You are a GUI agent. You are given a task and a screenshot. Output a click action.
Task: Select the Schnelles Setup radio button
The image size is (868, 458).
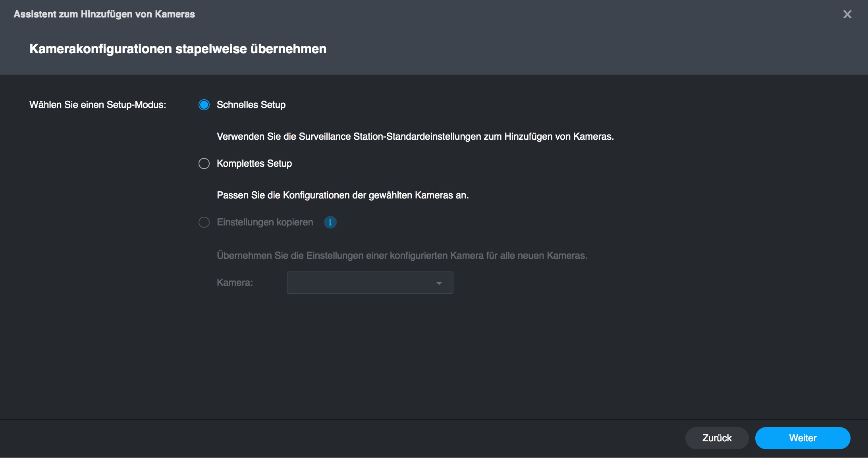204,105
